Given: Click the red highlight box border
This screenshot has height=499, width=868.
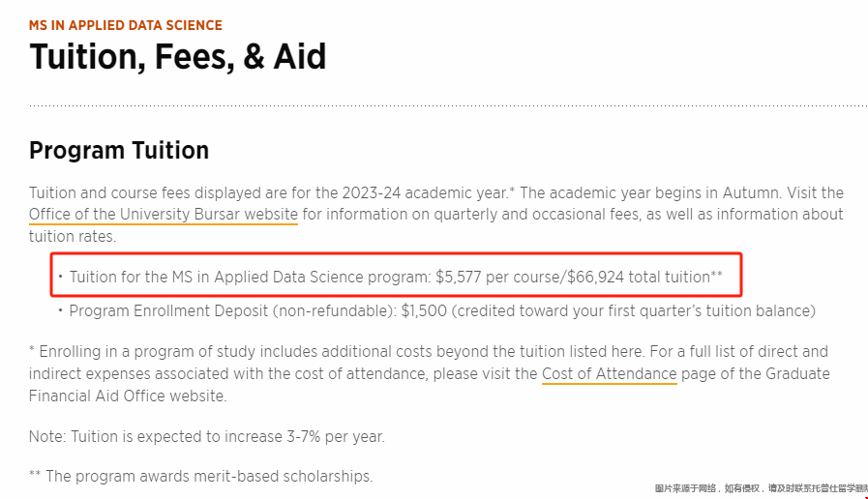Looking at the screenshot, I should click(396, 254).
